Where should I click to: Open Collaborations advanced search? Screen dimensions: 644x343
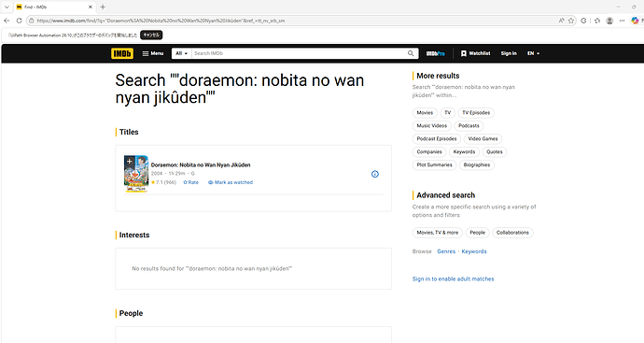(512, 233)
